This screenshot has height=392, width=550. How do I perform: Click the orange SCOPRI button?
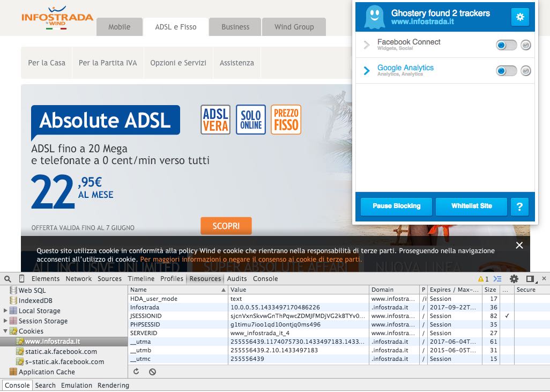pos(226,226)
